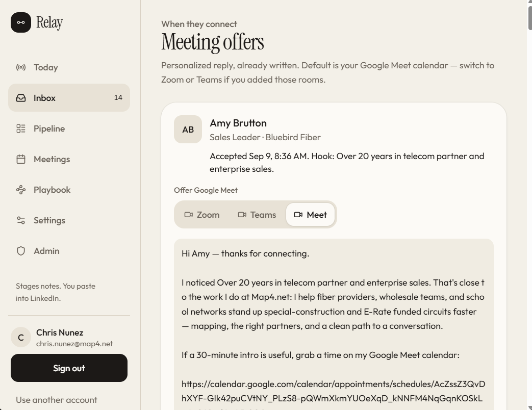Screen dimensions: 532x410
Task: Click the Accepted Sep 9 hook note
Action: pos(347,163)
